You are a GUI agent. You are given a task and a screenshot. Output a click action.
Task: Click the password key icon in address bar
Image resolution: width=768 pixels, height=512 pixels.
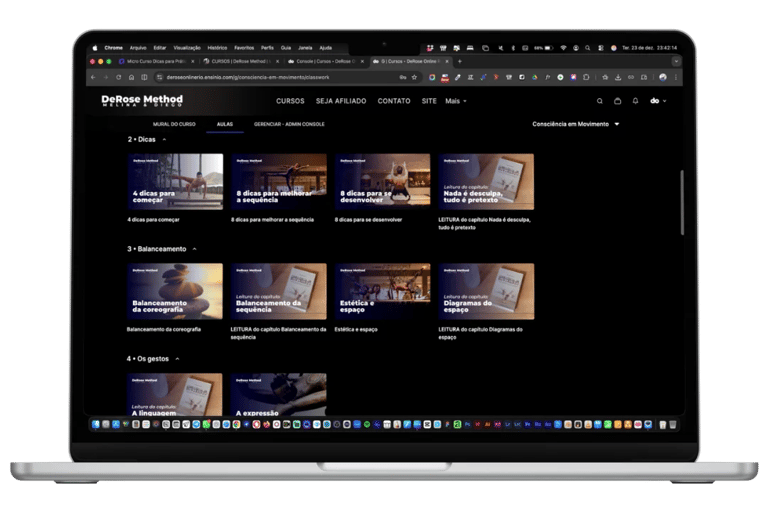403,77
